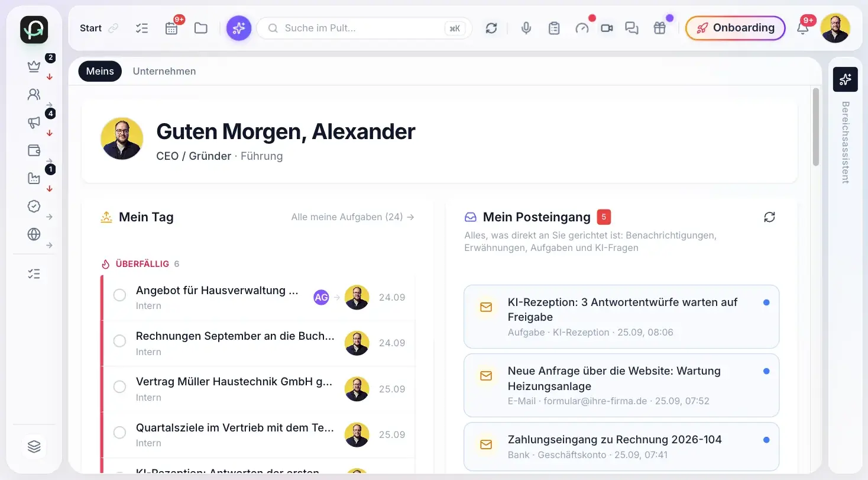Viewport: 868px width, 480px height.
Task: Expand the crown sidebar section arrow
Action: [50, 77]
